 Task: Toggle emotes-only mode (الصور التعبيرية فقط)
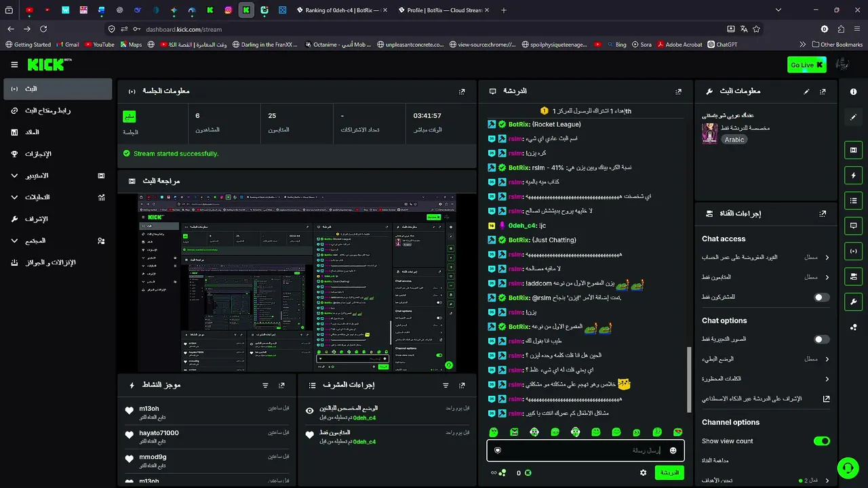[822, 340]
